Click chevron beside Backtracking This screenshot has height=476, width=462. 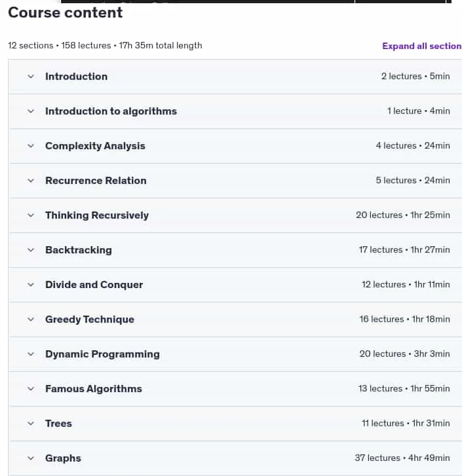click(31, 250)
